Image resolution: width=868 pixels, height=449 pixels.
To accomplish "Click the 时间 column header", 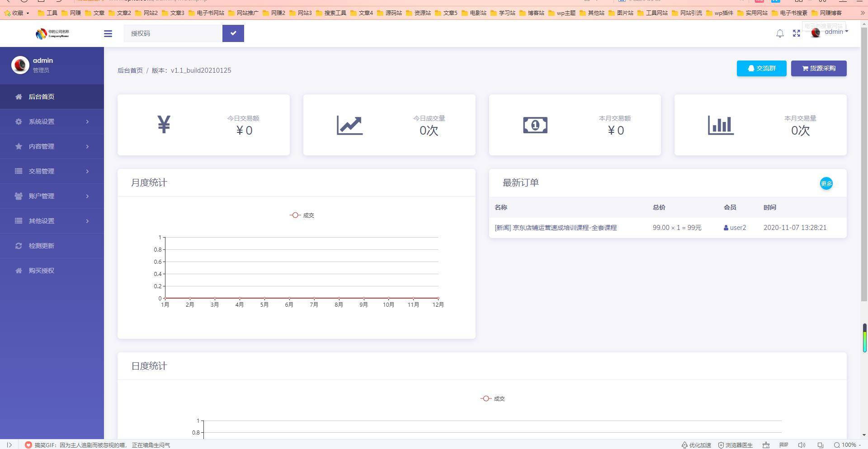I will [x=770, y=207].
